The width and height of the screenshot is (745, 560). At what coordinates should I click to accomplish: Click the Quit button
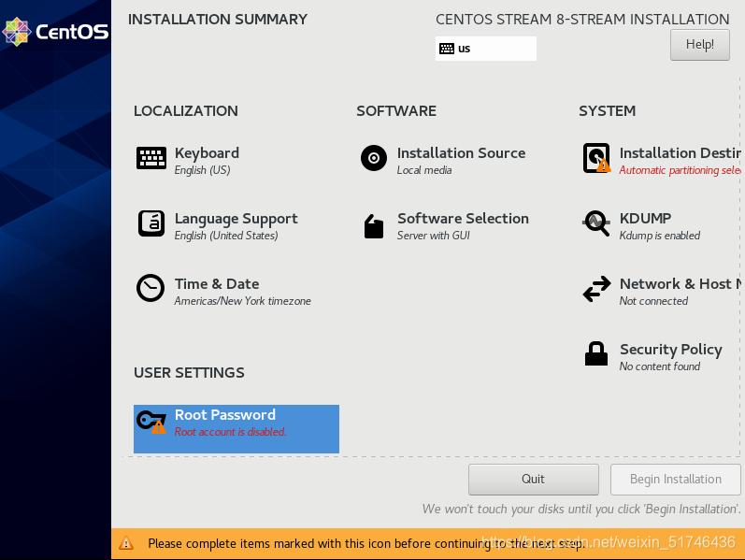point(533,480)
